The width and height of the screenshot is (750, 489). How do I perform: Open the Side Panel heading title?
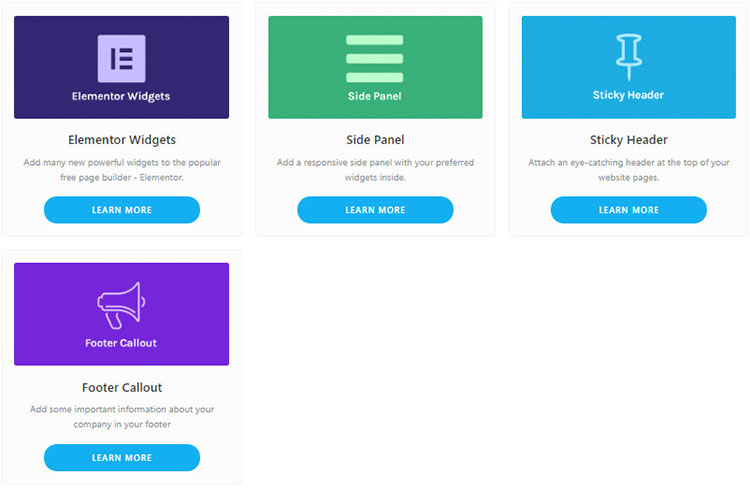(x=375, y=140)
